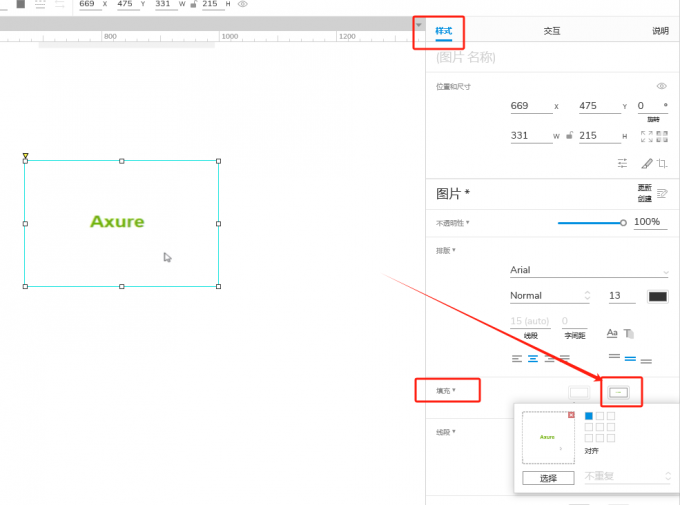
Task: Select top-center alignment box
Action: [x=600, y=416]
